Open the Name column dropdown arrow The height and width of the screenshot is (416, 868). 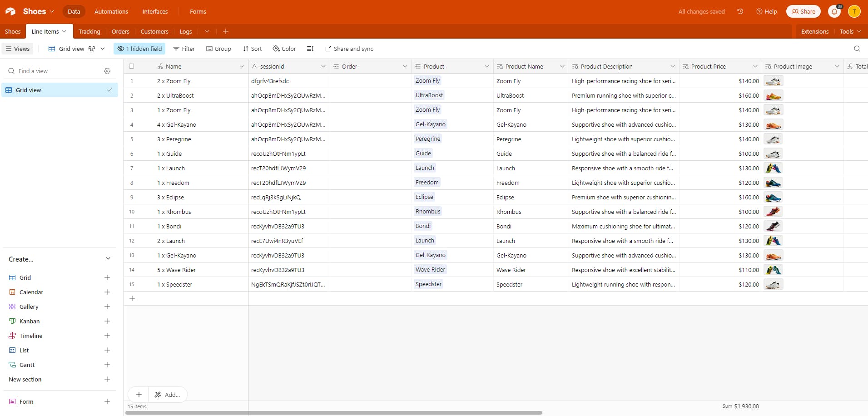242,66
